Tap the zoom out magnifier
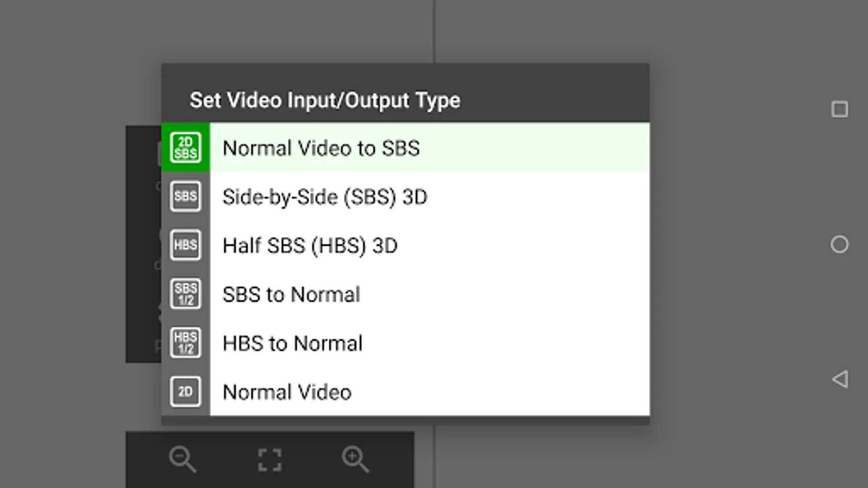868x488 pixels. click(182, 459)
